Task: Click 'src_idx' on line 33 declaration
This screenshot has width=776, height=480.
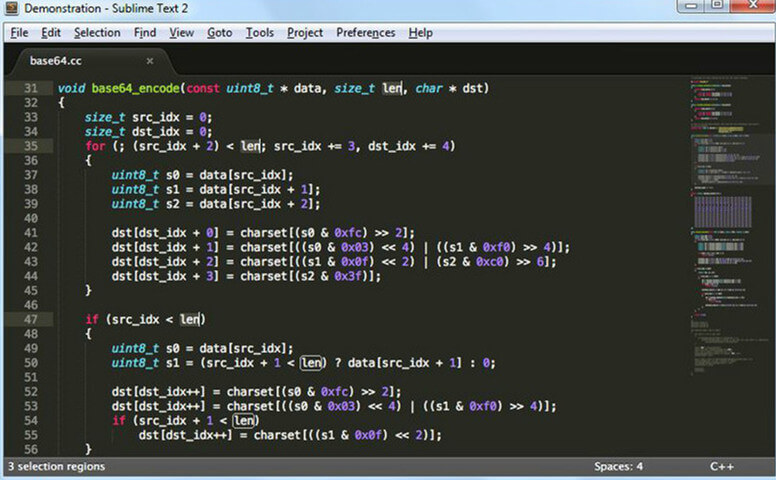Action: tap(156, 117)
